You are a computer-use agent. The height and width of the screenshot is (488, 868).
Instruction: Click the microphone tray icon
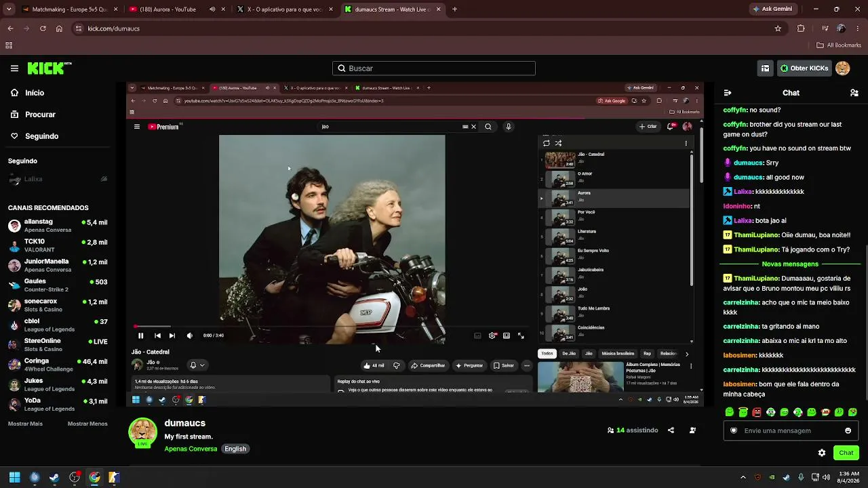click(x=801, y=477)
